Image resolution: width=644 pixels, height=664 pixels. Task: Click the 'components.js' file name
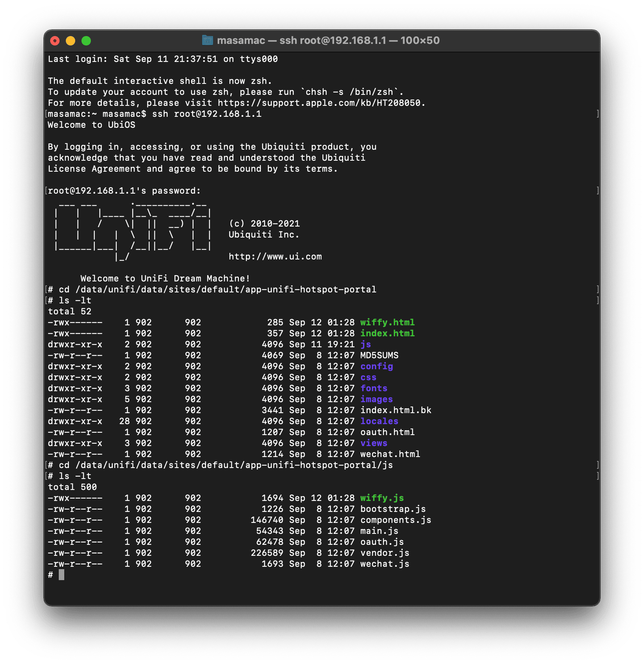(x=396, y=520)
